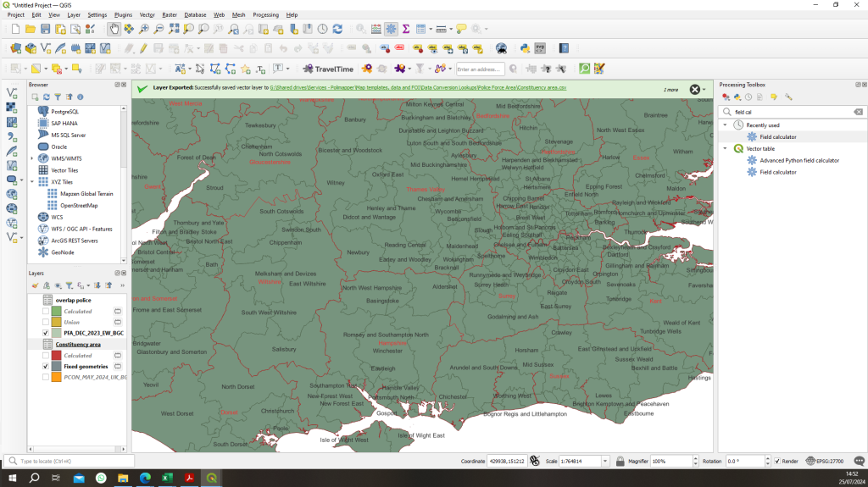868x487 pixels.
Task: Open the Processing menu
Action: (265, 14)
